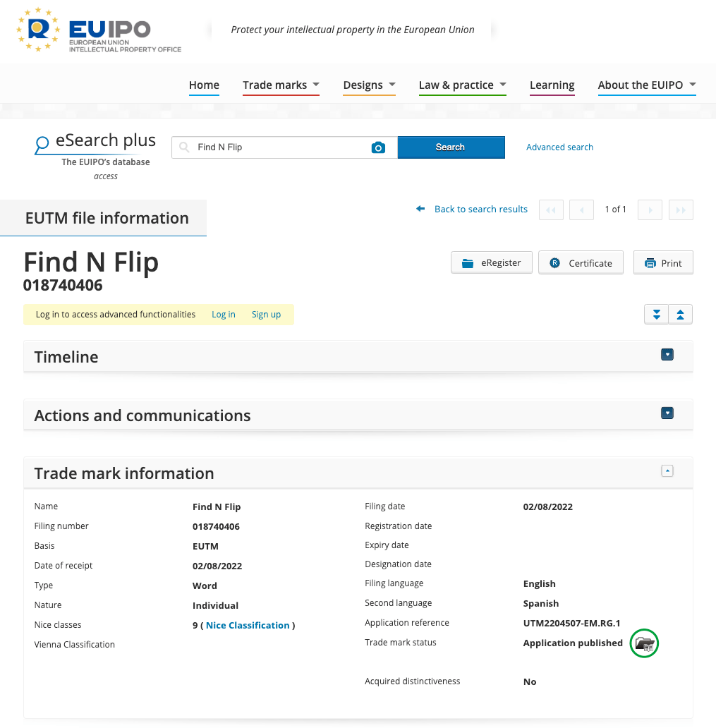Follow the Nice Classification link
716x728 pixels.
(248, 626)
